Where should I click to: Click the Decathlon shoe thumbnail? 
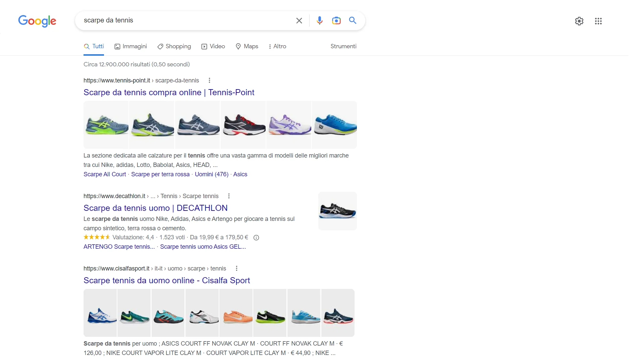[337, 211]
